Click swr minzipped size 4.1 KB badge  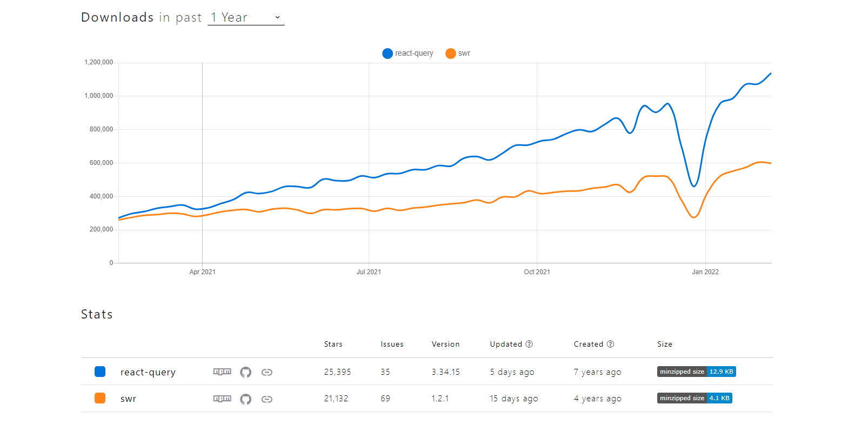point(695,398)
